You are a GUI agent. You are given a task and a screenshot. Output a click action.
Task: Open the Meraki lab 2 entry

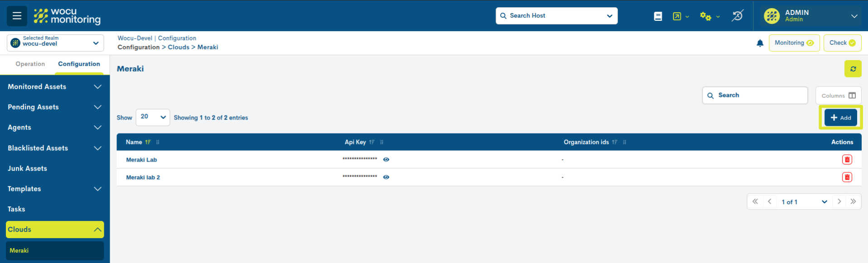tap(143, 177)
